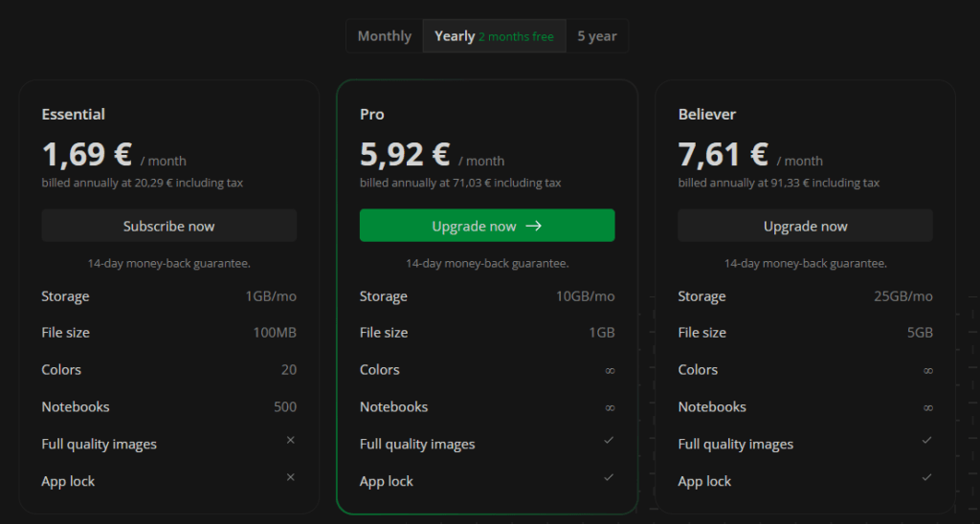This screenshot has height=524, width=980.
Task: Click the checkmark for Pro App lock
Action: tap(609, 477)
